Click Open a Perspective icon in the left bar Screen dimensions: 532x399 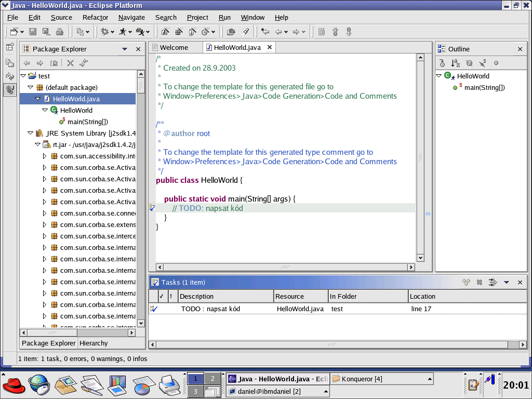click(10, 47)
